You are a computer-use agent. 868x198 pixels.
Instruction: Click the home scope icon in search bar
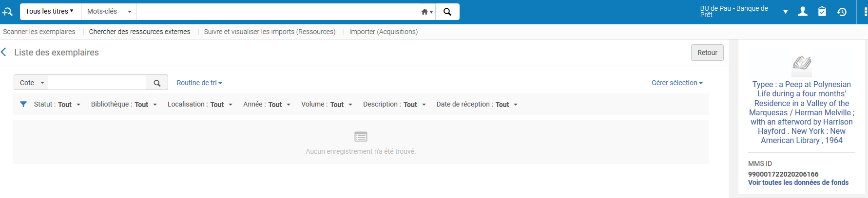pos(426,12)
